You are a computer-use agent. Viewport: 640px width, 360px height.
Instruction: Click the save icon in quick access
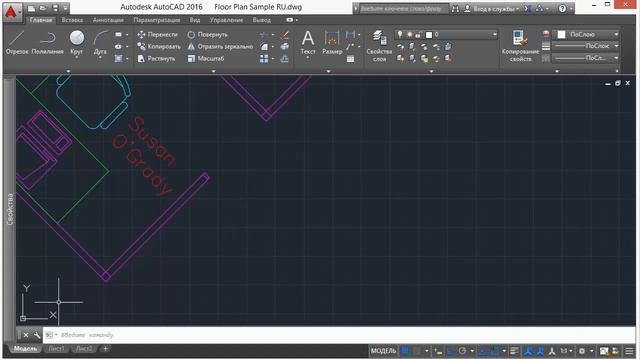[x=55, y=8]
